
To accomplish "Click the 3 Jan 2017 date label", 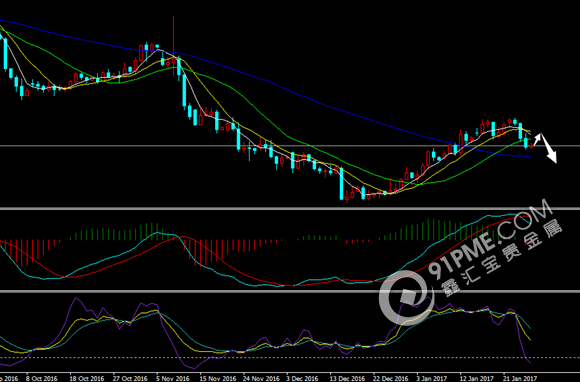I will (432, 378).
